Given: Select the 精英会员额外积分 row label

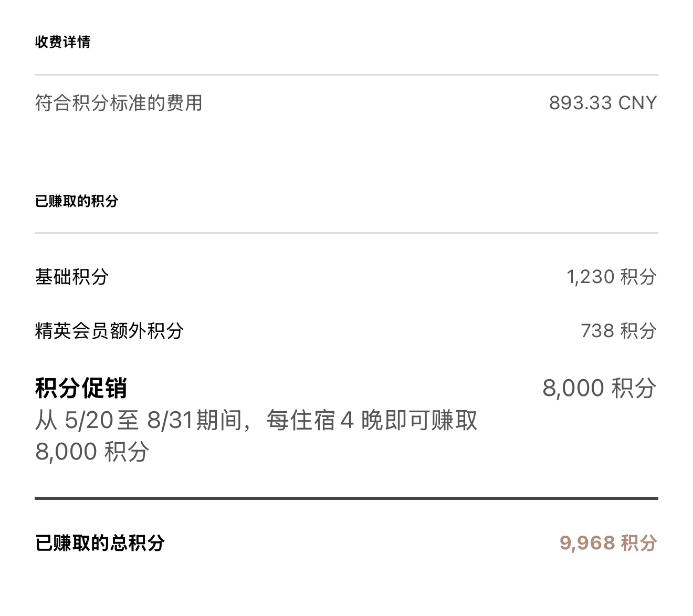Looking at the screenshot, I should click(109, 331).
